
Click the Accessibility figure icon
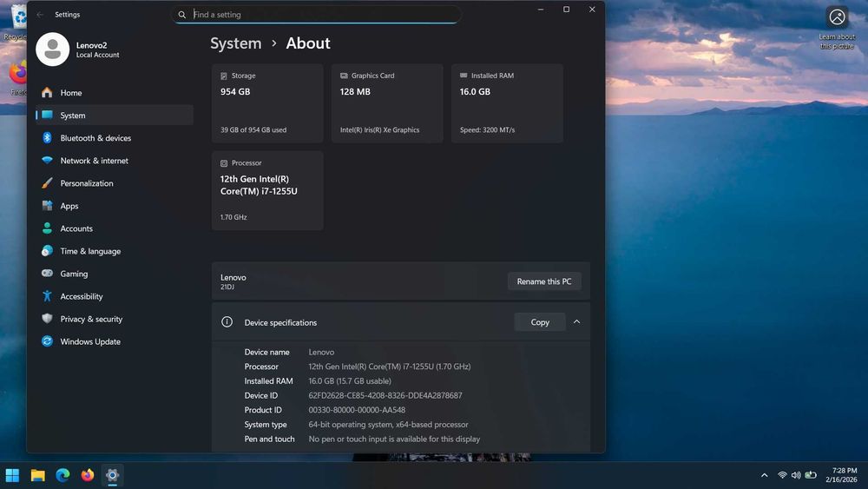point(47,296)
